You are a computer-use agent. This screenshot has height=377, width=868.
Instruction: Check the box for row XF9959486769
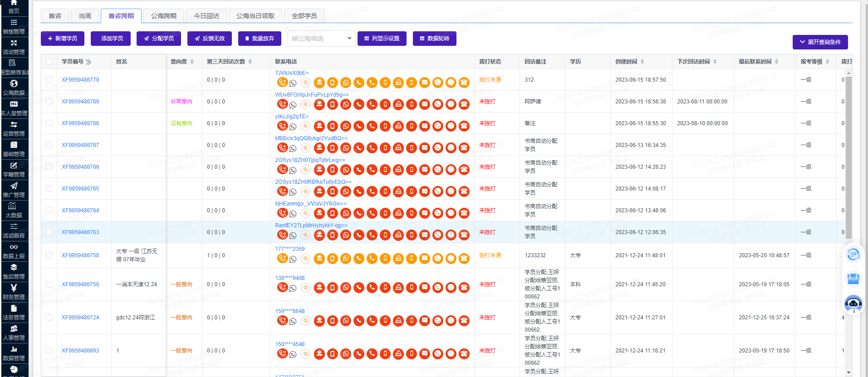(49, 101)
